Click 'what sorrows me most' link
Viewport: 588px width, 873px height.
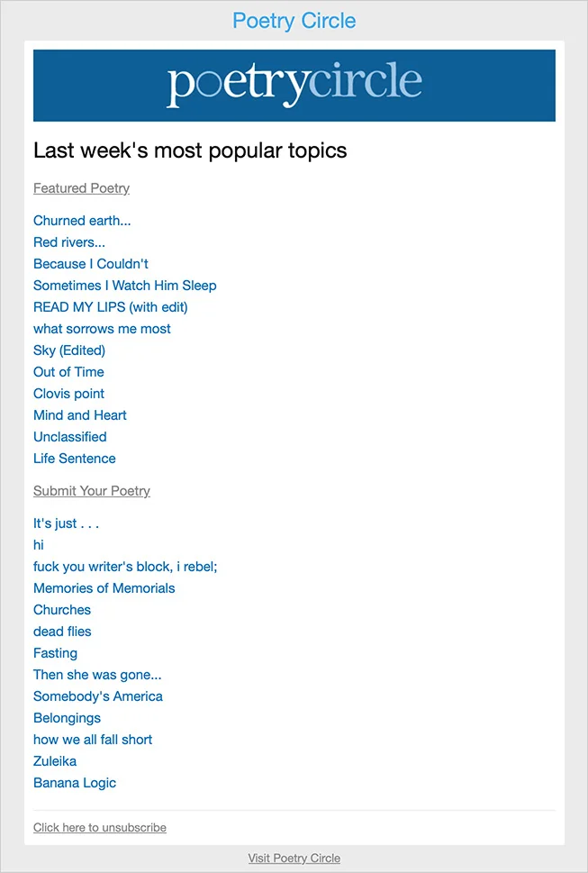(x=102, y=329)
